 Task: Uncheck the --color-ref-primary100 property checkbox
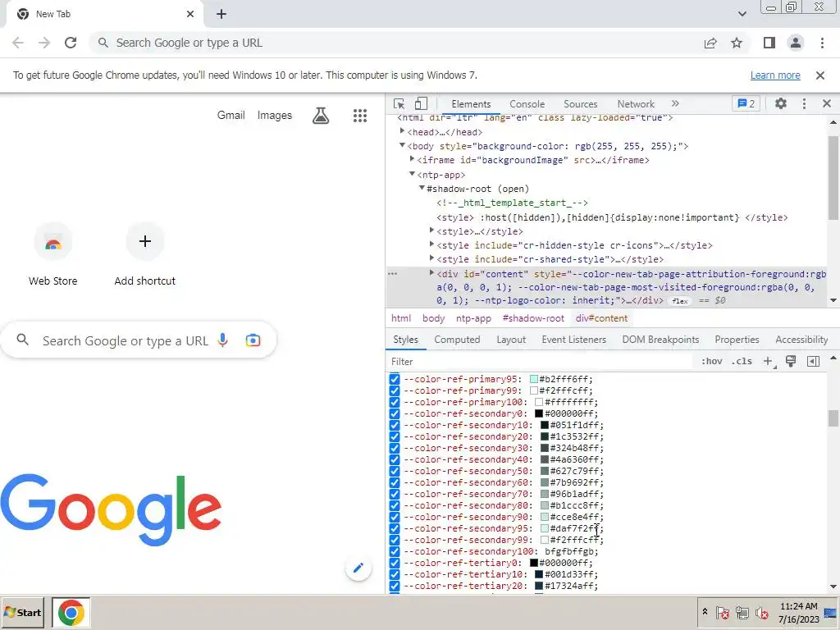pyautogui.click(x=395, y=402)
